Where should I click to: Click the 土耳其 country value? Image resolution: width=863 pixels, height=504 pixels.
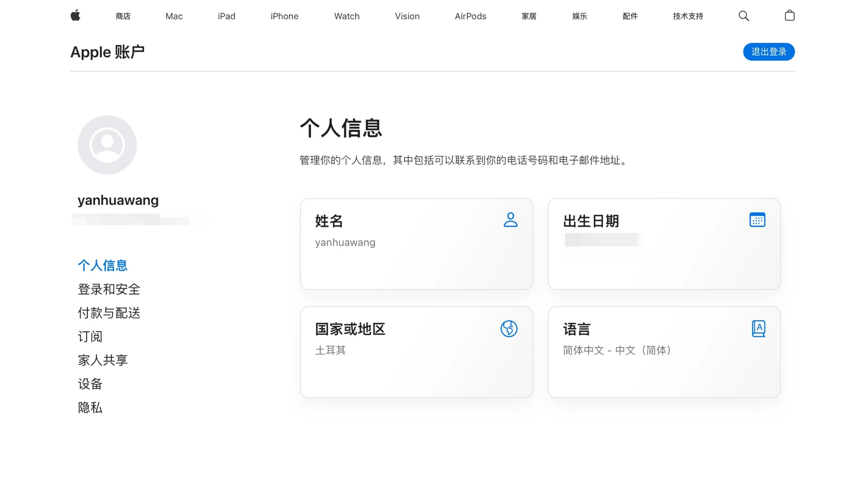point(330,350)
